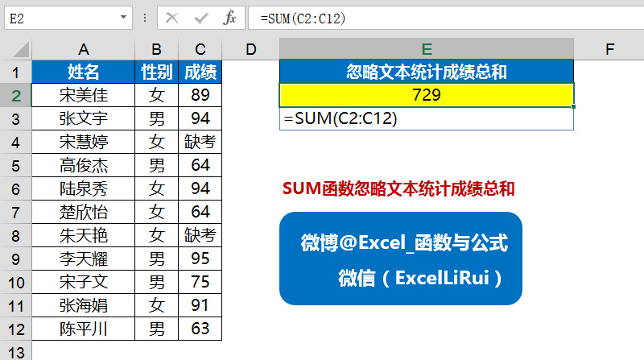Select row 1 header
Image resolution: width=644 pixels, height=360 pixels.
pyautogui.click(x=15, y=72)
